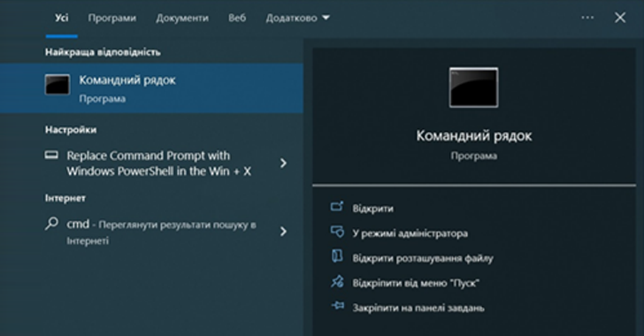The image size is (644, 336).
Task: Expand the Додатково dropdown filter
Action: [298, 18]
